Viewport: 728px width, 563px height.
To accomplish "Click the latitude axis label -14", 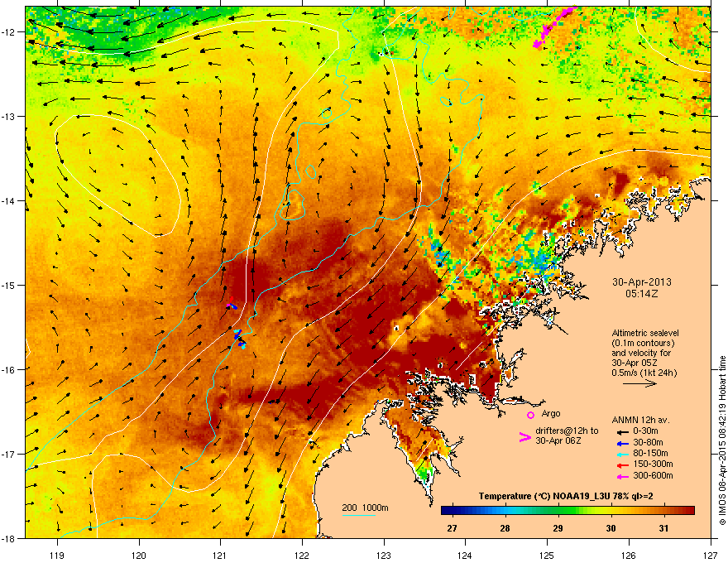I will click(9, 200).
